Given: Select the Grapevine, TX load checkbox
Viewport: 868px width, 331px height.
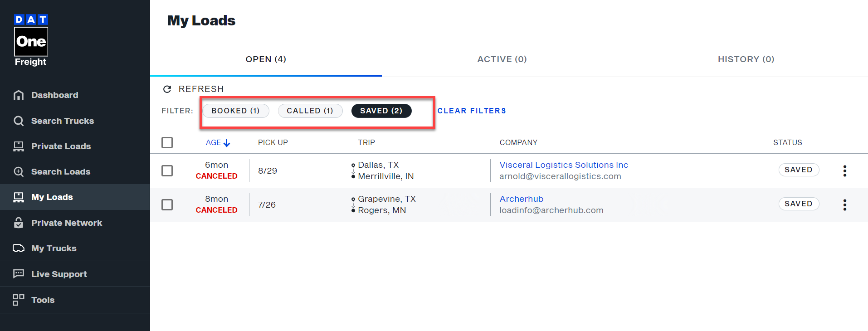Looking at the screenshot, I should [x=167, y=204].
